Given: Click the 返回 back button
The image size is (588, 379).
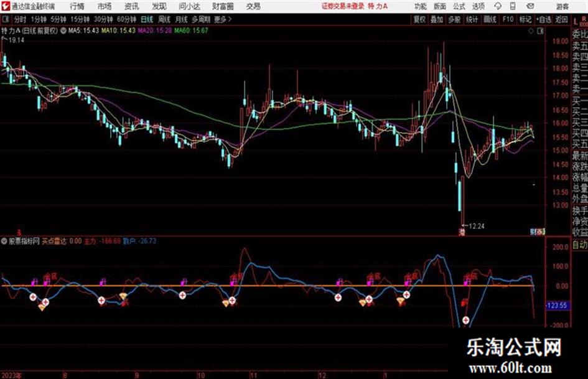Looking at the screenshot, I should pyautogui.click(x=561, y=19).
